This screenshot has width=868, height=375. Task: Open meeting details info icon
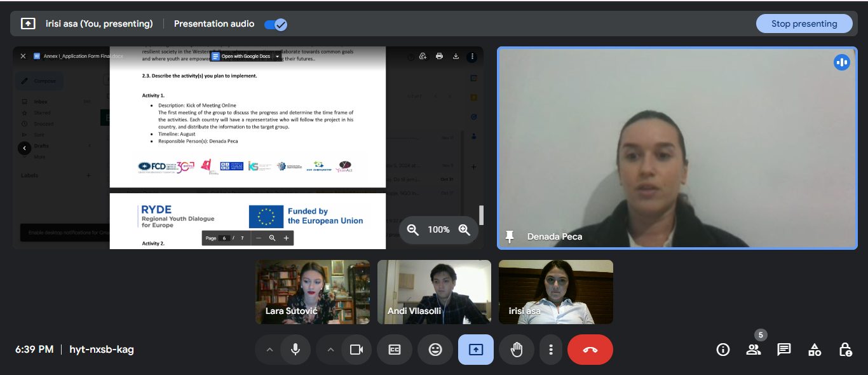(722, 349)
